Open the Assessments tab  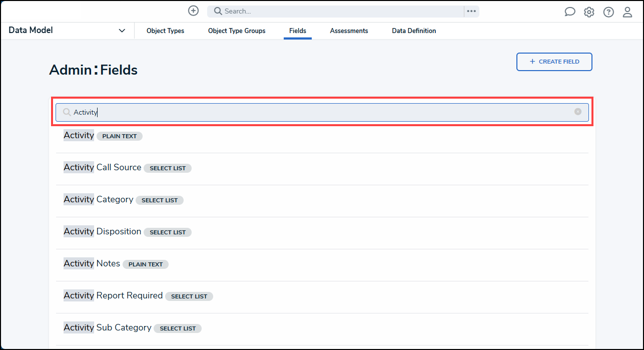(x=349, y=31)
